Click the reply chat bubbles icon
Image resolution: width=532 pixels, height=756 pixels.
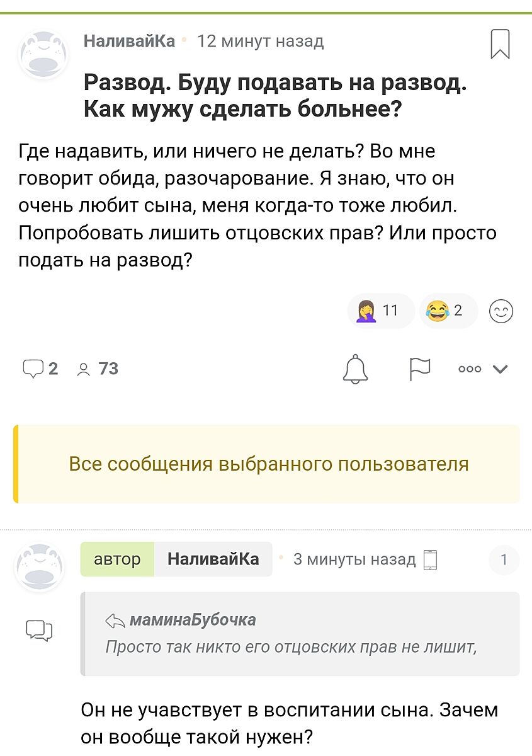(x=39, y=630)
